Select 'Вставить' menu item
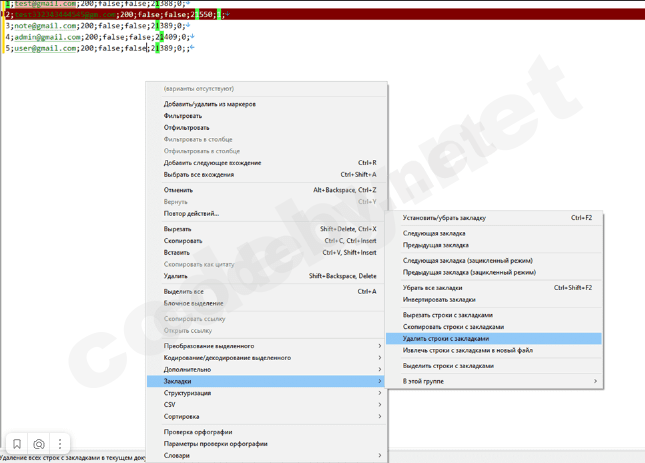 [x=267, y=252]
